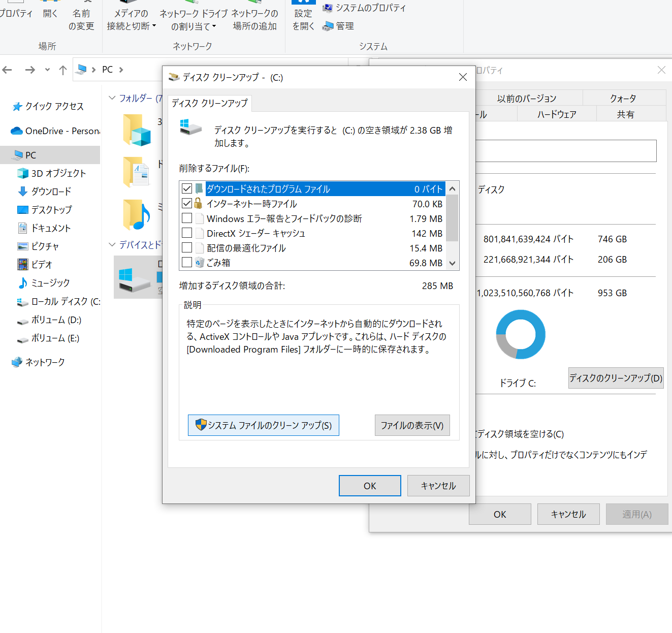Click the ネットワーク icon in the sidebar

(17, 362)
